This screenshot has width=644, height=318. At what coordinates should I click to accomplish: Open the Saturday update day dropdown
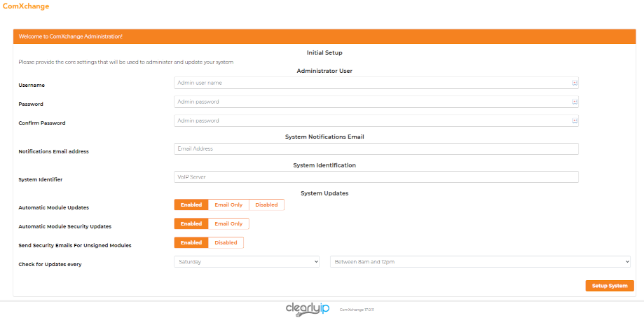[x=247, y=262]
